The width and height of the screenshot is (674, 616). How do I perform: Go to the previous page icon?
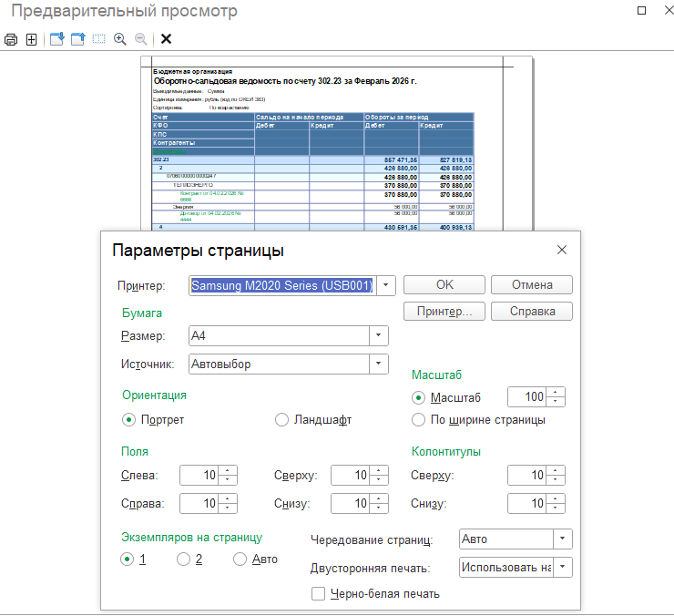78,39
